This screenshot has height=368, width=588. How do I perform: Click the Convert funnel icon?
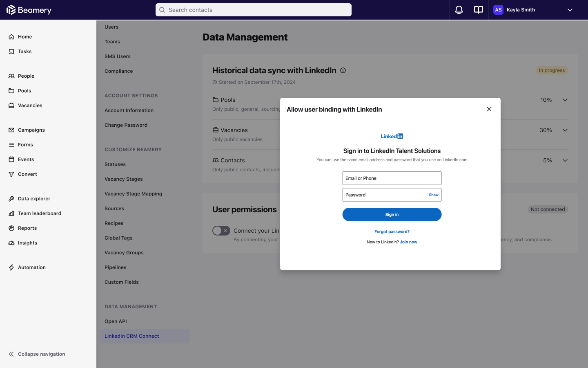pos(11,174)
